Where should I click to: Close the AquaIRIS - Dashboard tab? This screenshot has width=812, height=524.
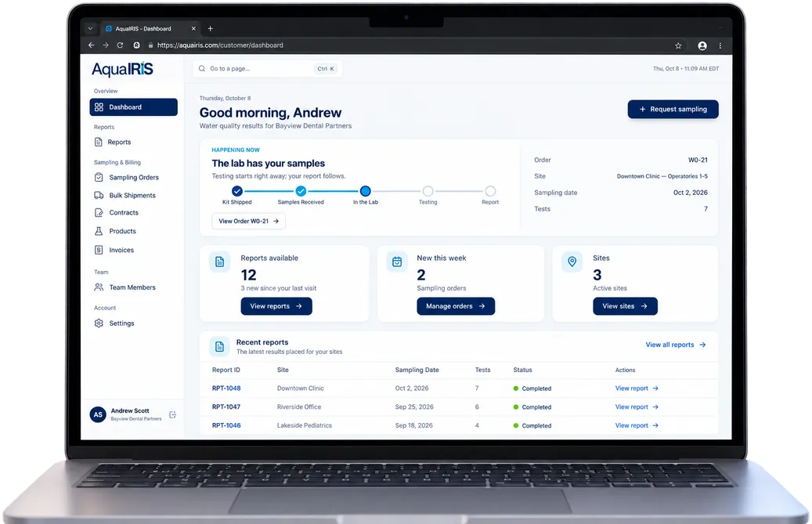coord(193,28)
